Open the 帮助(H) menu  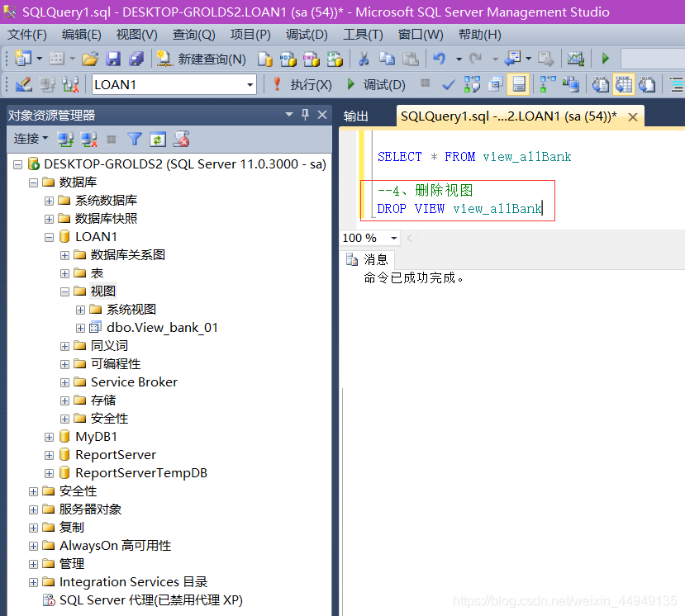pyautogui.click(x=480, y=35)
